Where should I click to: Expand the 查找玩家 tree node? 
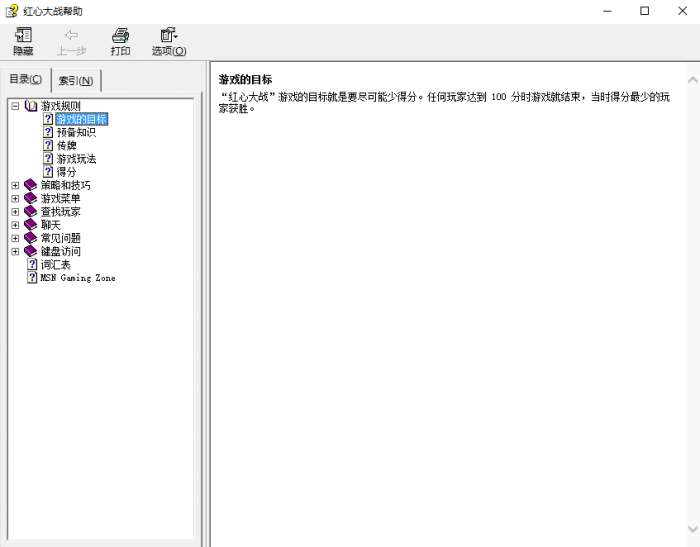coord(15,212)
